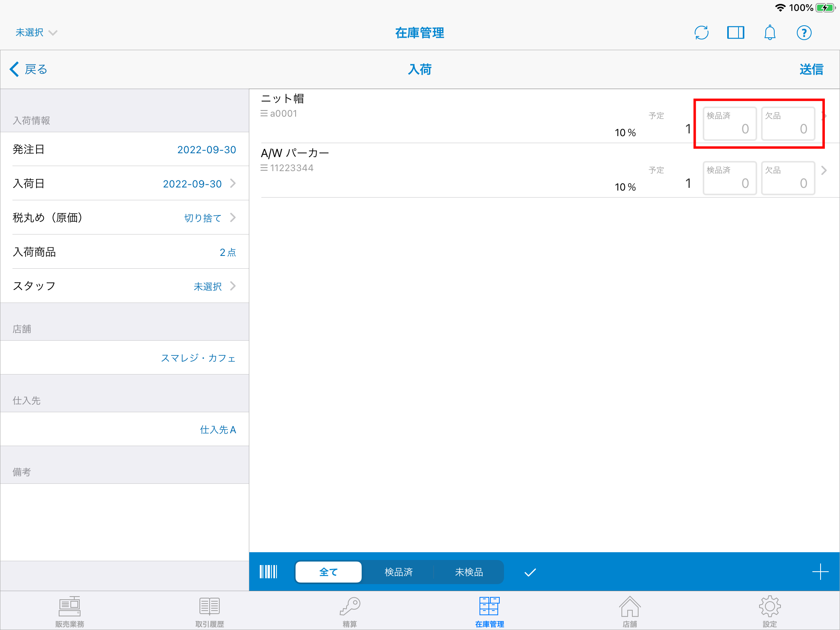Switch to the 設定 tab

(769, 611)
